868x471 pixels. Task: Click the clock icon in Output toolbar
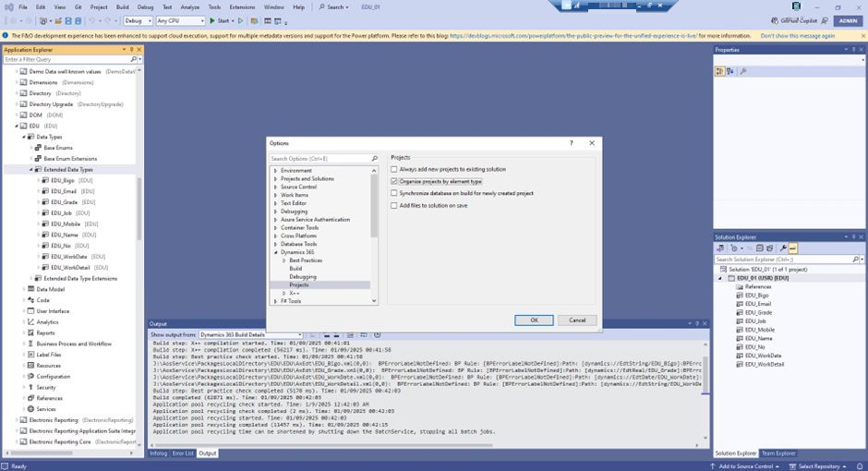(378, 335)
